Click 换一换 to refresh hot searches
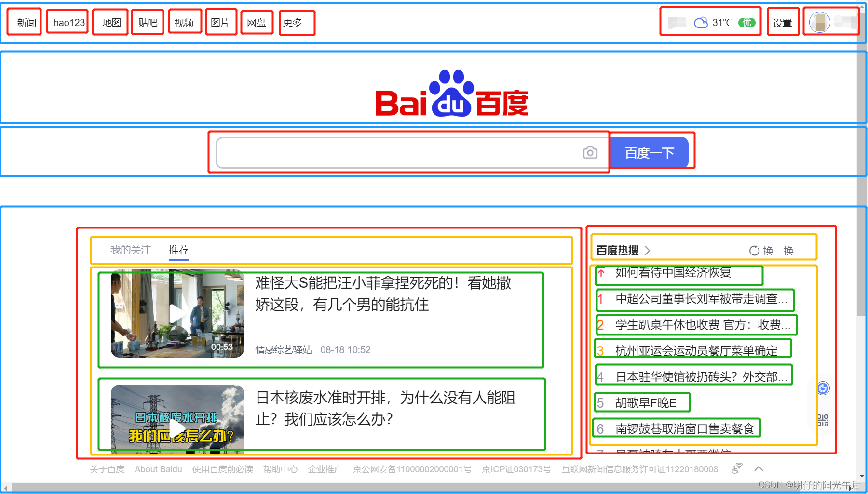 778,251
